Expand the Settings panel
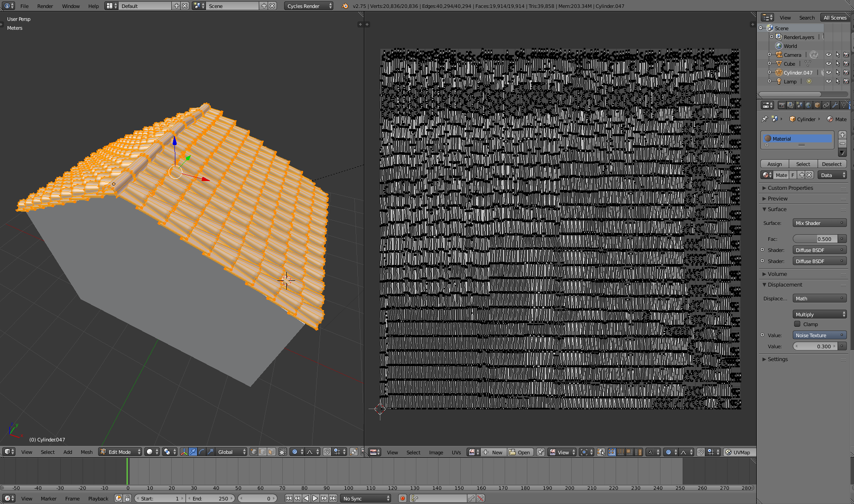The height and width of the screenshot is (504, 854). coord(778,359)
